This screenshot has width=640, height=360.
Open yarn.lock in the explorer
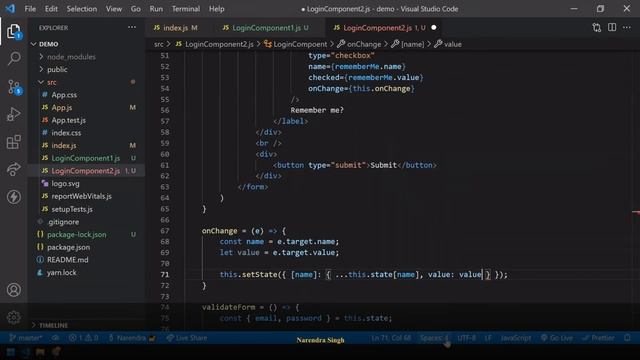[x=61, y=272]
